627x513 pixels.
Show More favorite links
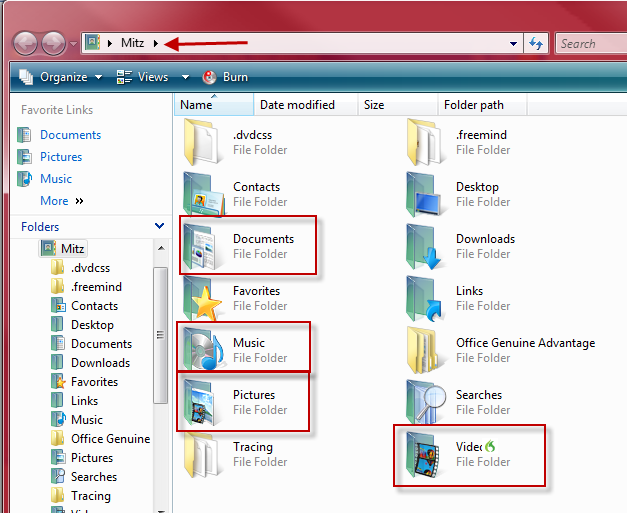(x=62, y=201)
